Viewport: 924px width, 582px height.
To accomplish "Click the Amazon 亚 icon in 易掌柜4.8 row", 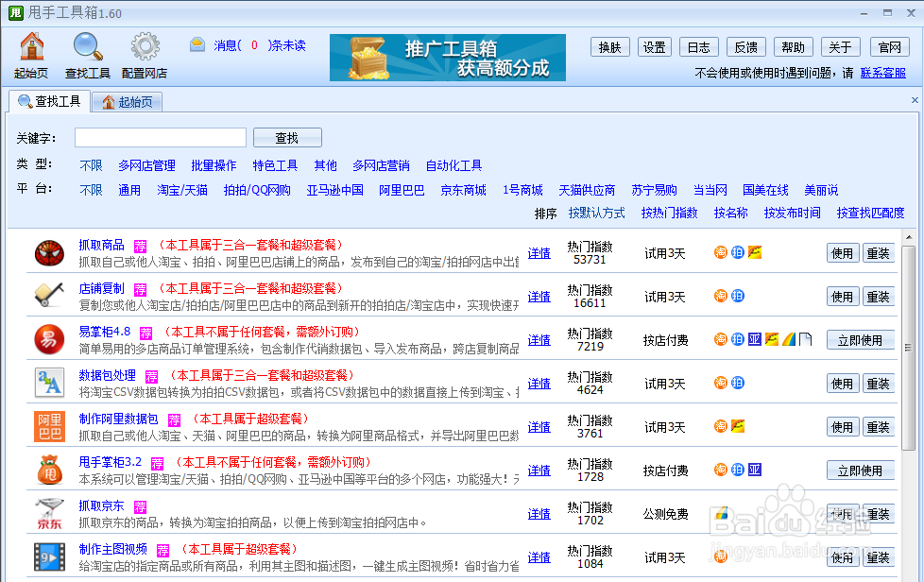I will [x=754, y=339].
